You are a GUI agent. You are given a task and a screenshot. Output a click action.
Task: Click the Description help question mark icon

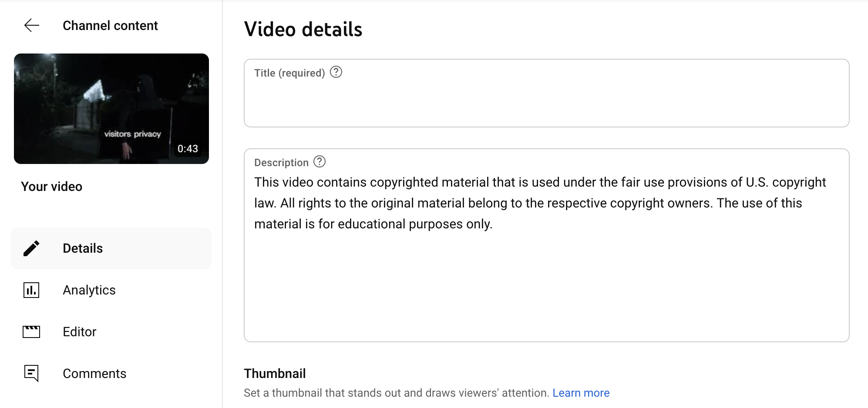point(320,162)
